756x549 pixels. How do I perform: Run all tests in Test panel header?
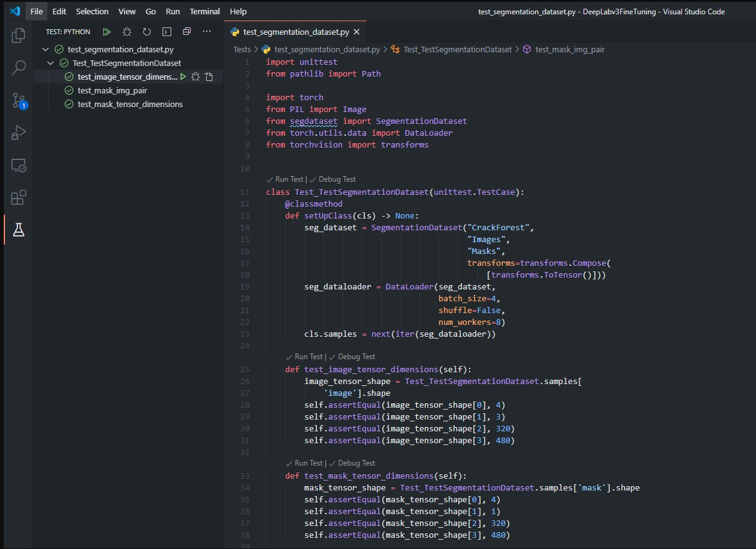tap(107, 32)
